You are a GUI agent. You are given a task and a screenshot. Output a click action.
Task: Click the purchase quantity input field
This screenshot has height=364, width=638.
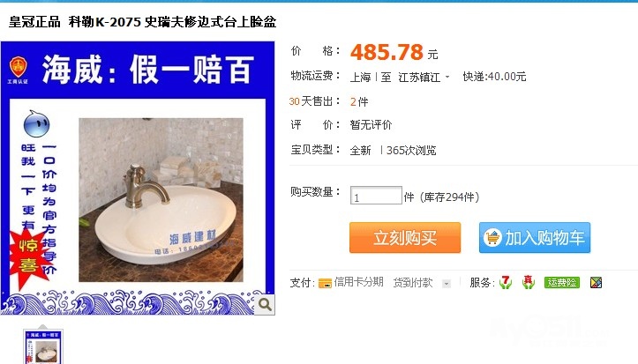[376, 196]
